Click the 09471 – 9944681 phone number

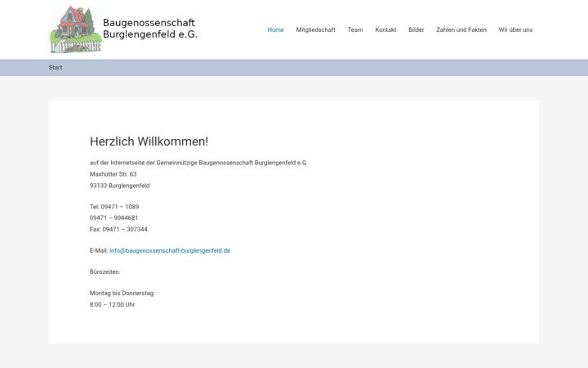click(114, 218)
